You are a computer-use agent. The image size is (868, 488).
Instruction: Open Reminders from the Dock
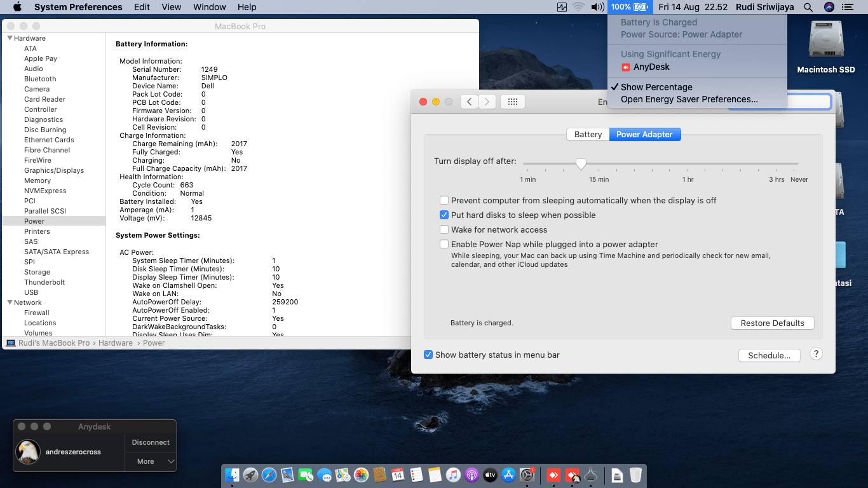416,475
